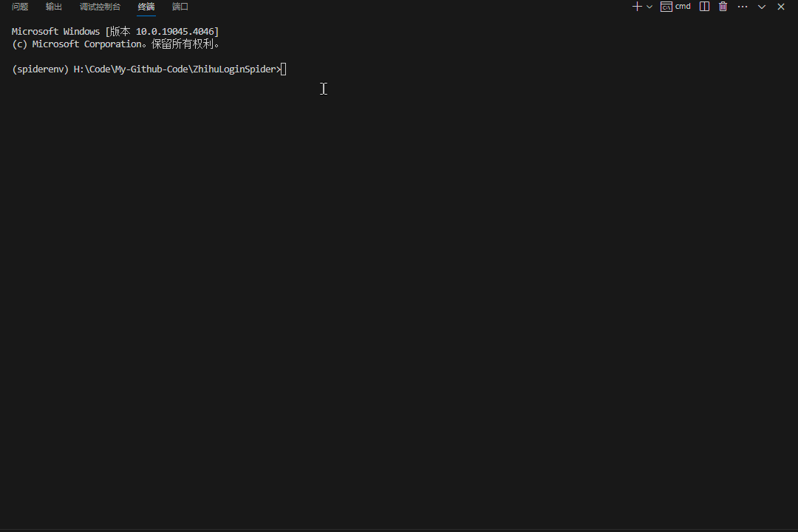Select the 调试控制台 tab

[100, 7]
